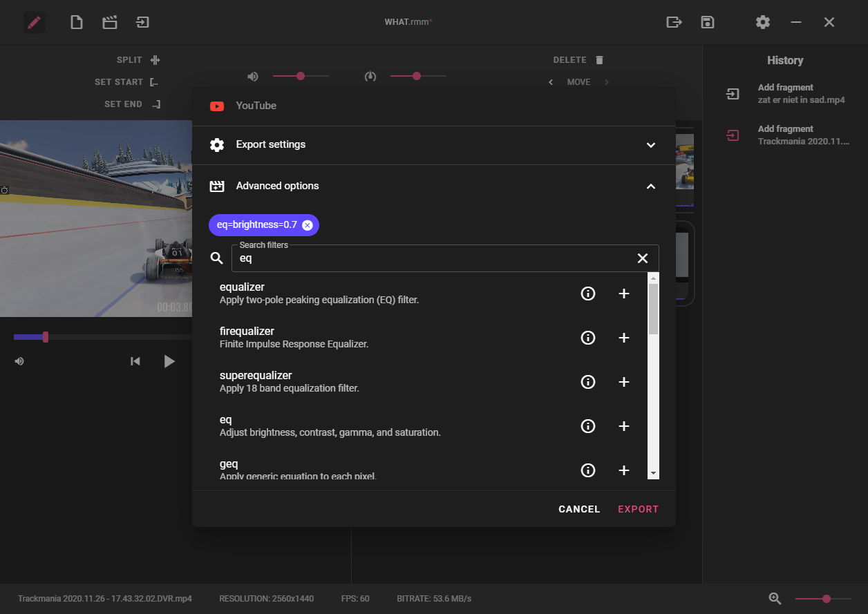Select history entry 'Trackmania 2020.11....'

(786, 135)
